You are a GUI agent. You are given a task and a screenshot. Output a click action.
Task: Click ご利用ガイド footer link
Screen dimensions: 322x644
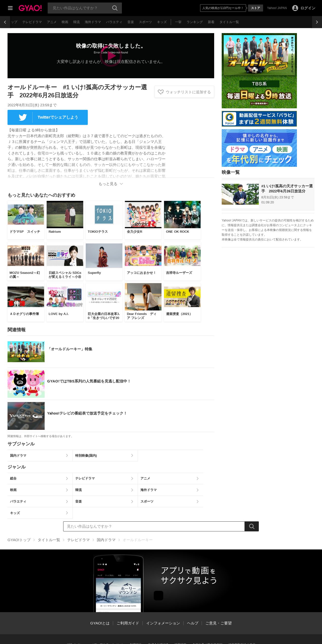click(x=128, y=623)
